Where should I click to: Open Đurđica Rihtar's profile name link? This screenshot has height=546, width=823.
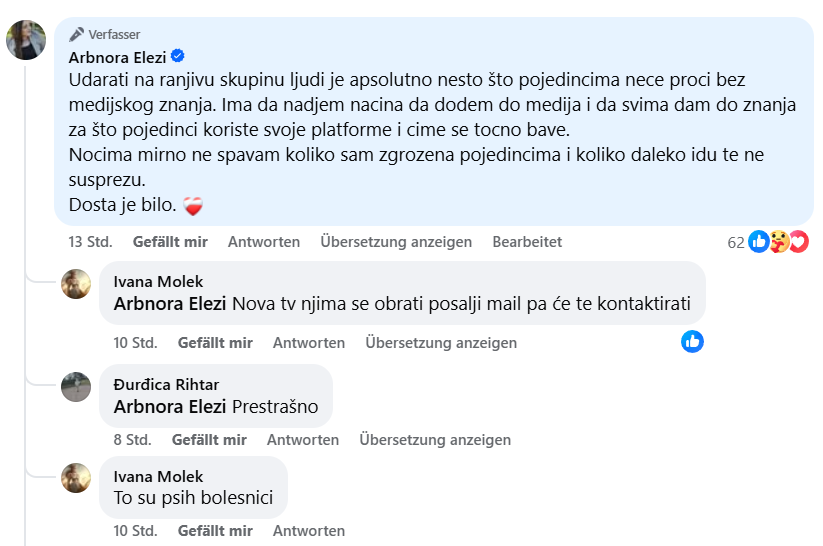(x=166, y=385)
